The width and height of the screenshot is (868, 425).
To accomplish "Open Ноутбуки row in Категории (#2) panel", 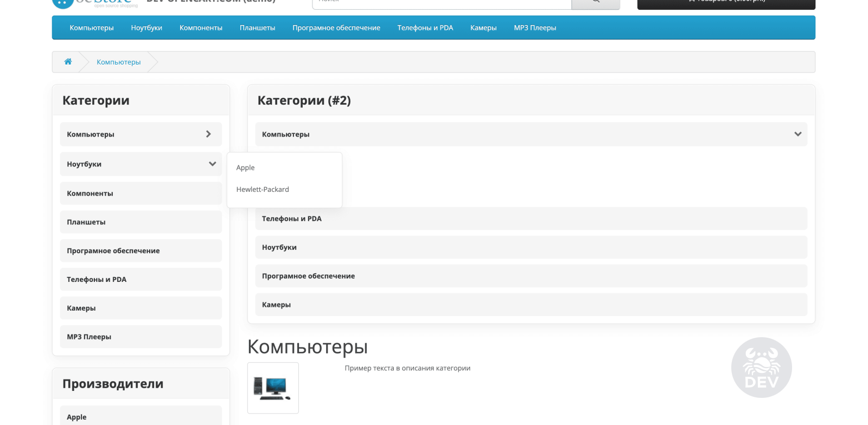I will [531, 247].
